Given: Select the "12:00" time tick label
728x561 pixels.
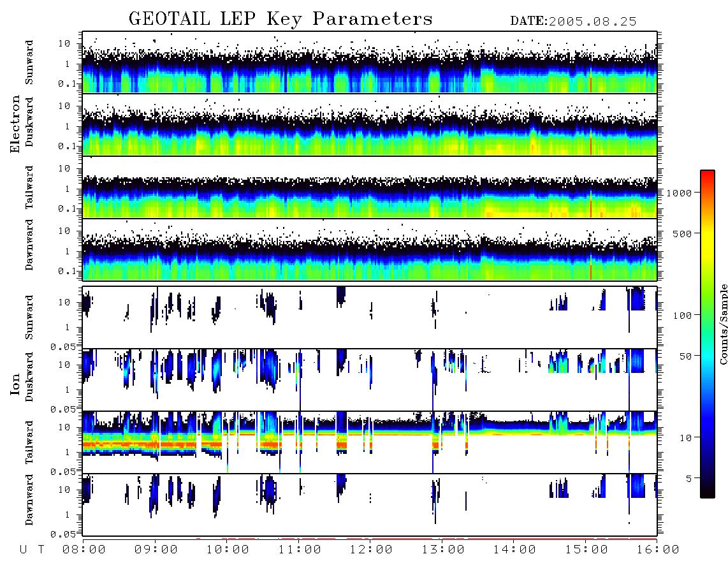Looking at the screenshot, I should (x=371, y=550).
